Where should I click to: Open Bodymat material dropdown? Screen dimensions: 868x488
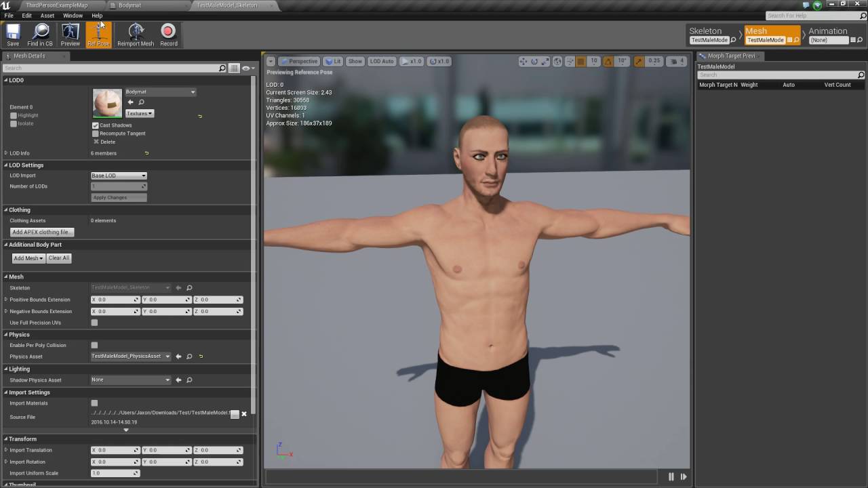click(x=160, y=92)
